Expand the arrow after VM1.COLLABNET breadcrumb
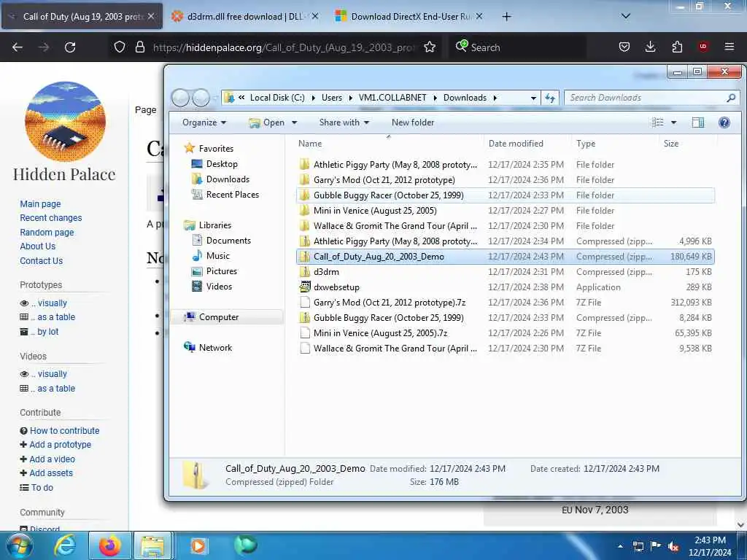747x560 pixels. (435, 98)
